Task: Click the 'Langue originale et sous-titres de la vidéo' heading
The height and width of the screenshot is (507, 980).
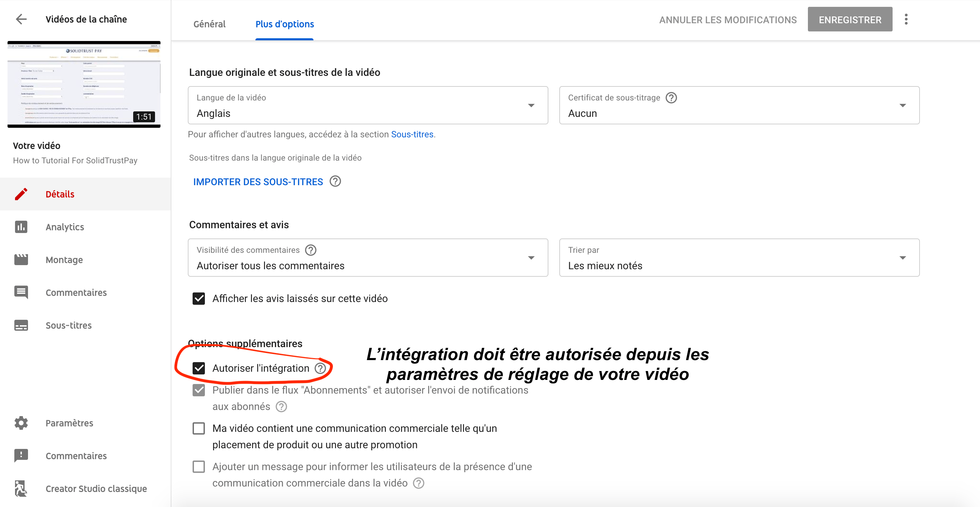Action: 284,72
